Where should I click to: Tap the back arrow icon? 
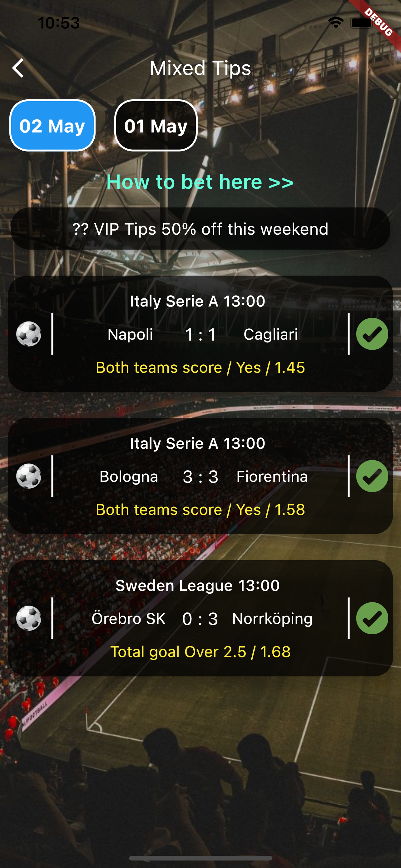point(18,68)
